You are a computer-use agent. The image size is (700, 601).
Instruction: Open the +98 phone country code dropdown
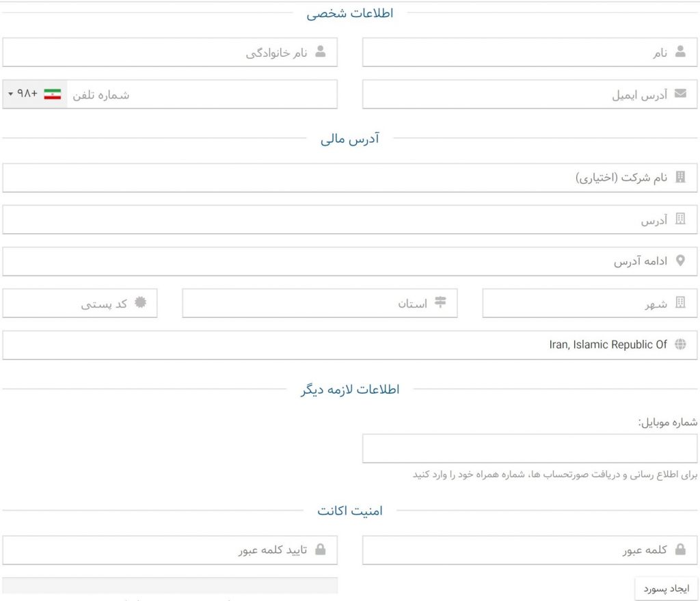(34, 94)
